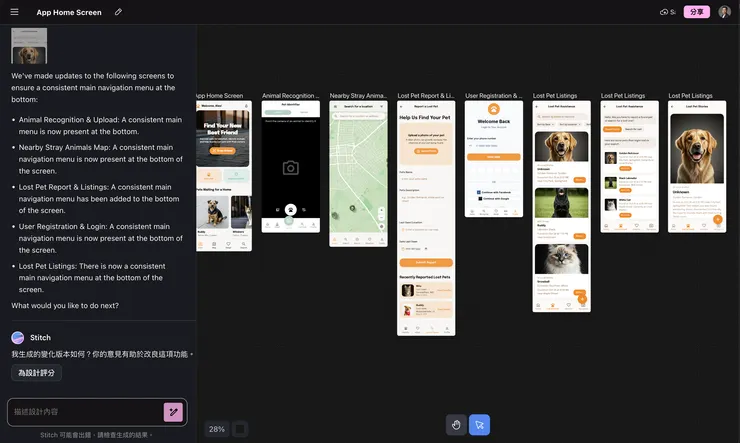740x443 pixels.
Task: Click the search icon in App Home Screen nav
Action: (244, 244)
